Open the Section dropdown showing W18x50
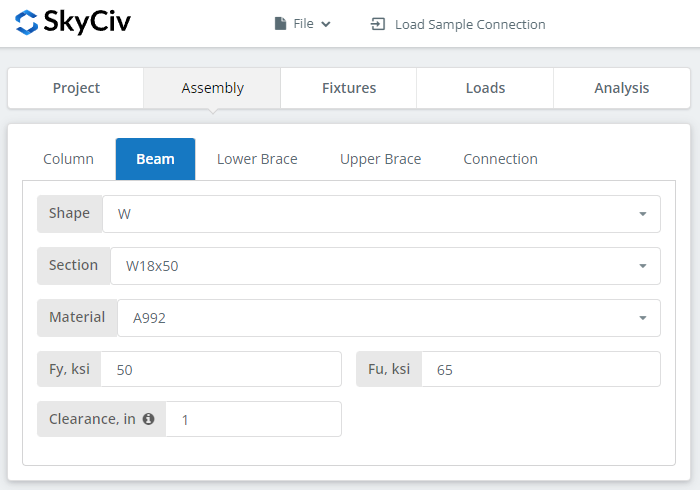The height and width of the screenshot is (490, 700). [x=385, y=266]
